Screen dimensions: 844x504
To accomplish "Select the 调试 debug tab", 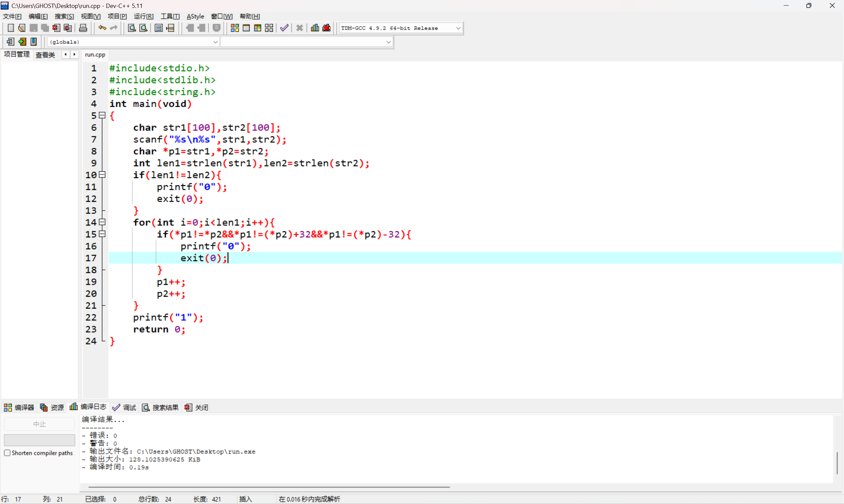I will [x=124, y=407].
